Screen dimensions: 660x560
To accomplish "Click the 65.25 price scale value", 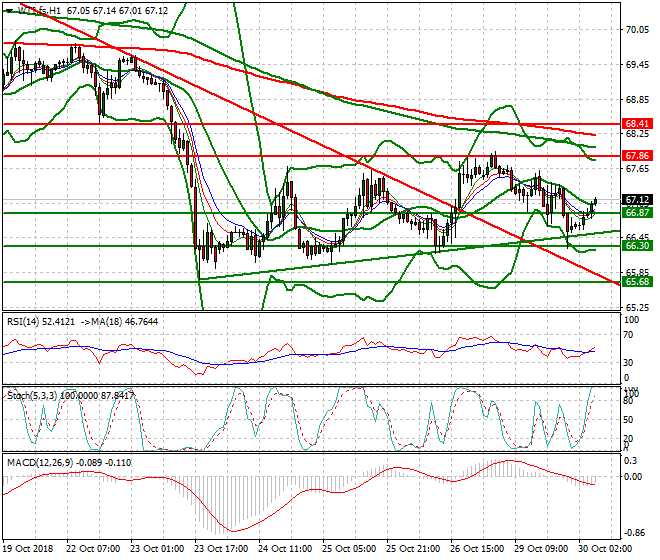I will coord(637,308).
